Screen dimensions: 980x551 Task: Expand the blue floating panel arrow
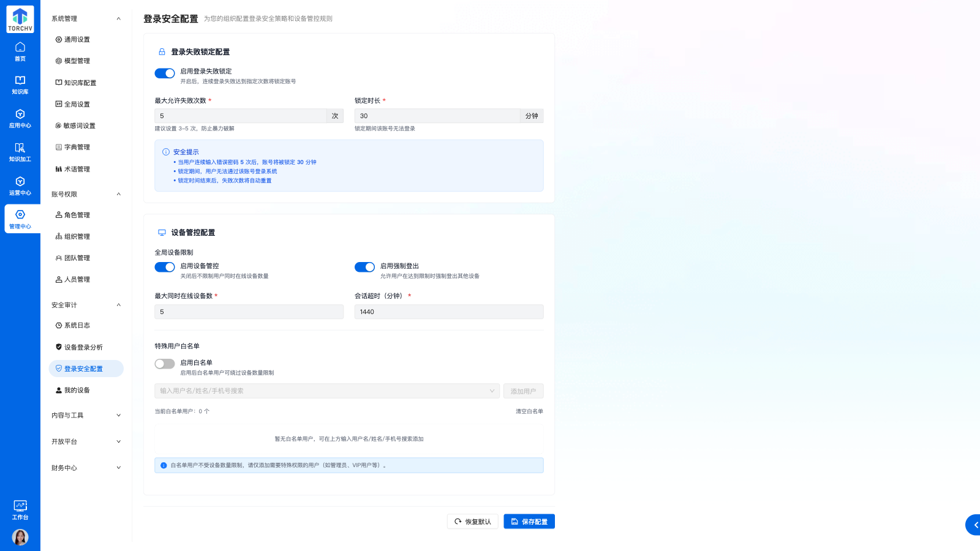point(975,525)
